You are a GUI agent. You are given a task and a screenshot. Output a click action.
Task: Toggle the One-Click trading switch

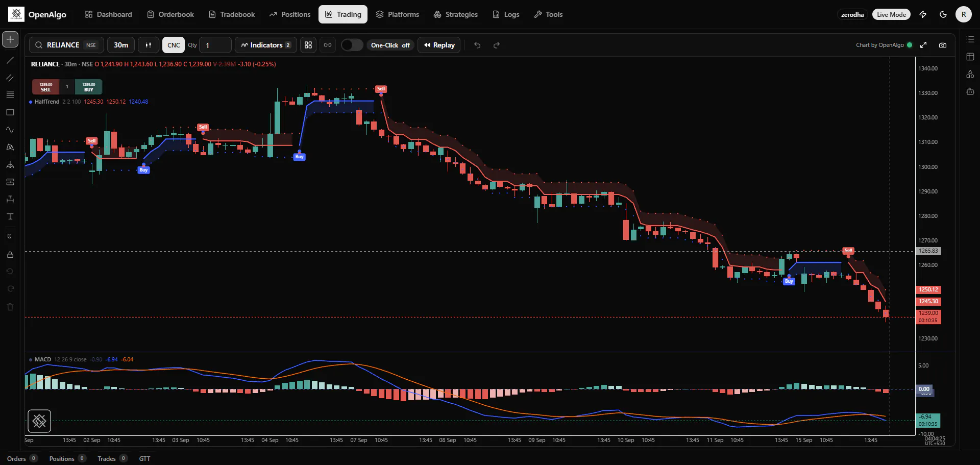point(352,45)
